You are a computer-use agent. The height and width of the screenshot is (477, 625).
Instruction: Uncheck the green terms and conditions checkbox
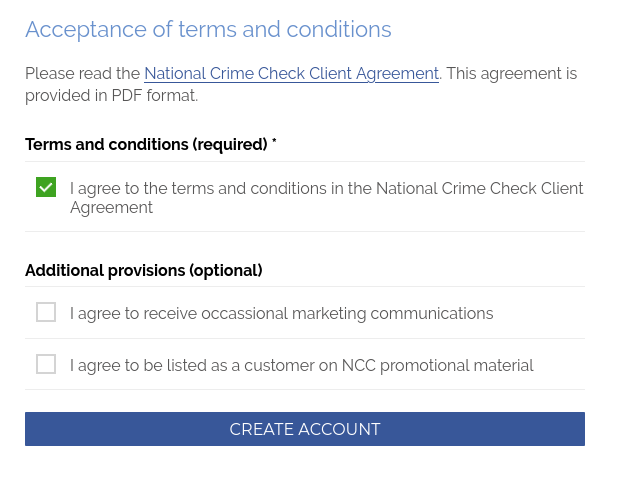[x=46, y=187]
